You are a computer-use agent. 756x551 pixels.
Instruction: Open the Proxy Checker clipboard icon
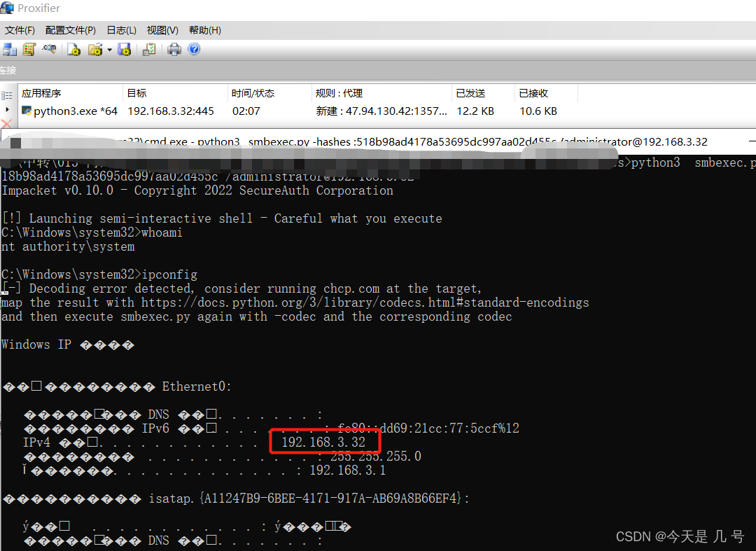coord(149,49)
